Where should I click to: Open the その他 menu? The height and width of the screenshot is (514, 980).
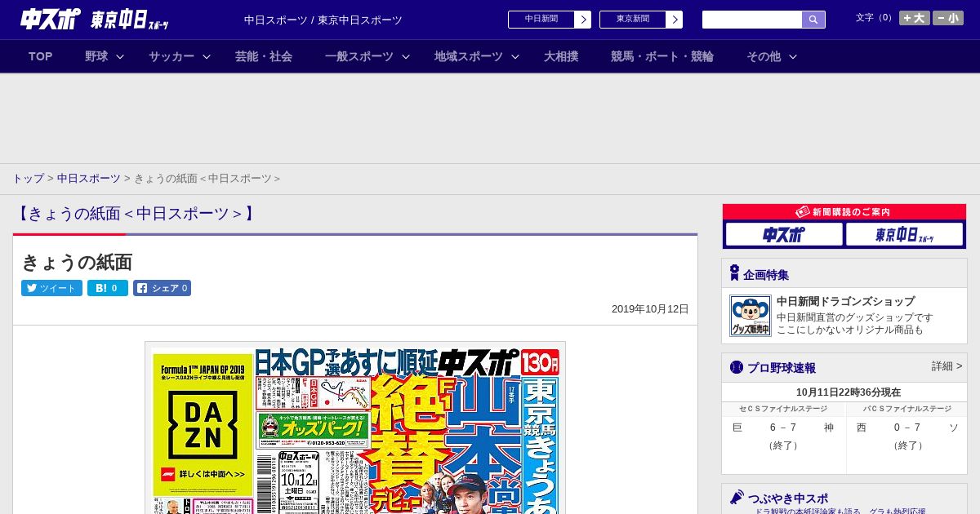pyautogui.click(x=764, y=56)
